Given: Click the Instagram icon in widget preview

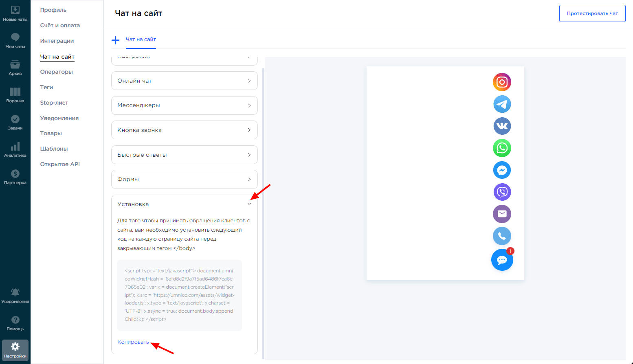Looking at the screenshot, I should pyautogui.click(x=502, y=82).
